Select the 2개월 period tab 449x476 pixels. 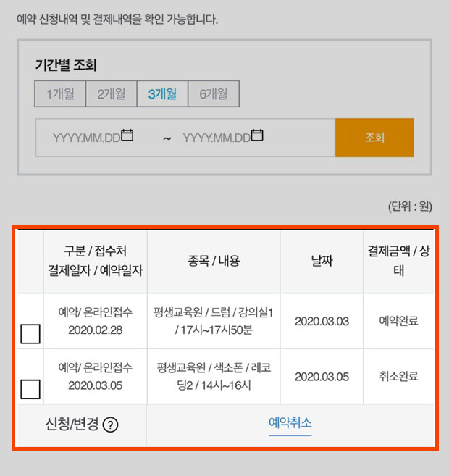[112, 93]
